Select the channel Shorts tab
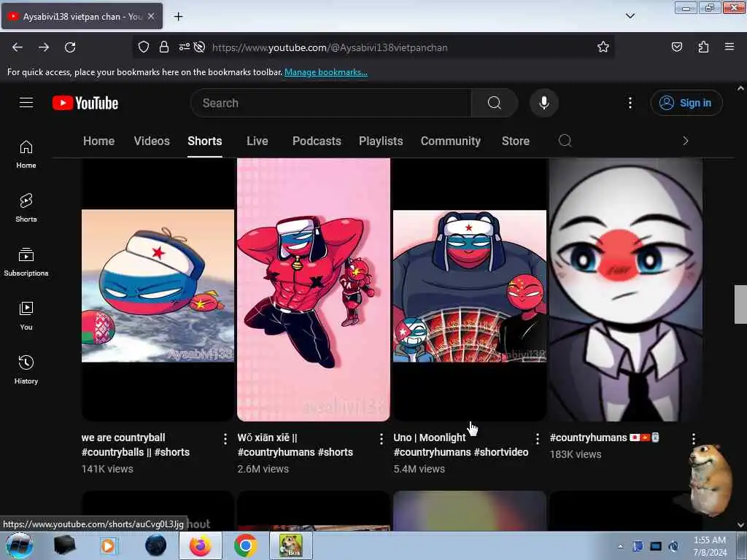 (205, 141)
